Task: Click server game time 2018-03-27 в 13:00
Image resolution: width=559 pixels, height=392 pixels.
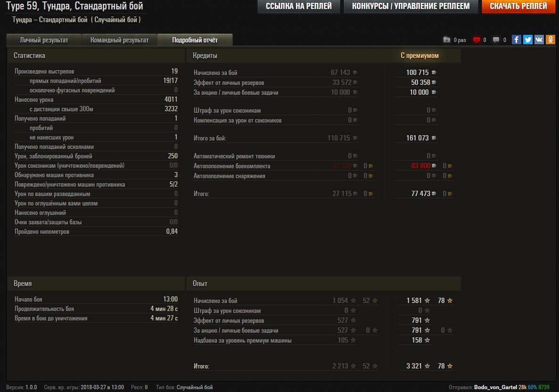Action: click(x=102, y=387)
